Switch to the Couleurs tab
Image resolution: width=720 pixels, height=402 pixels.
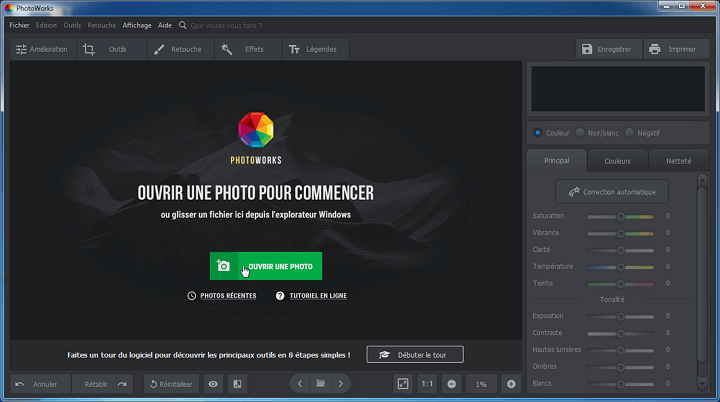click(x=618, y=161)
